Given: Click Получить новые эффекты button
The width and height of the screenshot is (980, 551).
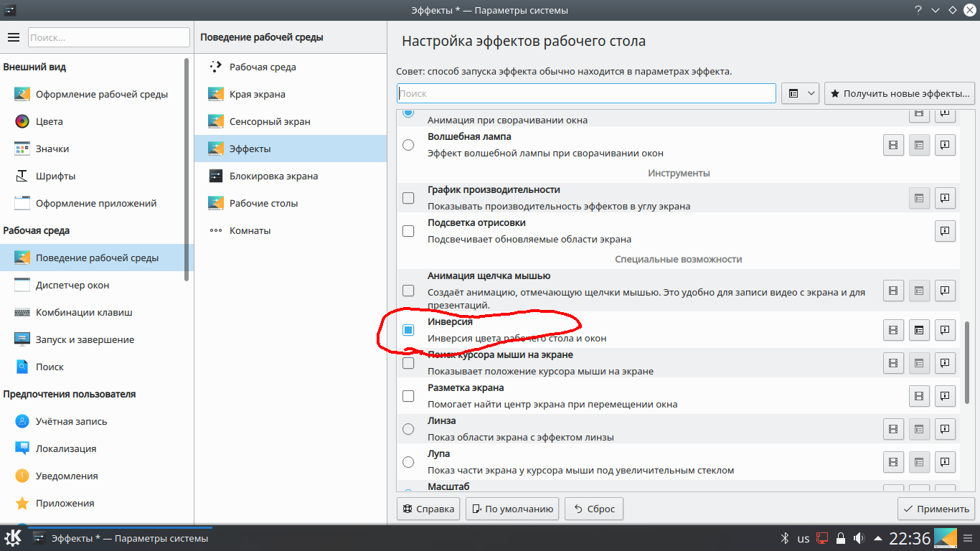Looking at the screenshot, I should click(900, 93).
